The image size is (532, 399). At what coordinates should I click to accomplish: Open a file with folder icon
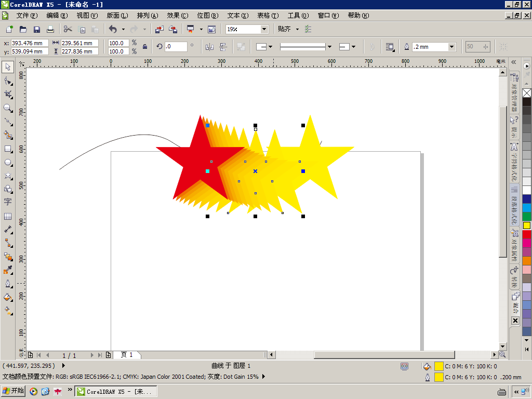point(23,29)
